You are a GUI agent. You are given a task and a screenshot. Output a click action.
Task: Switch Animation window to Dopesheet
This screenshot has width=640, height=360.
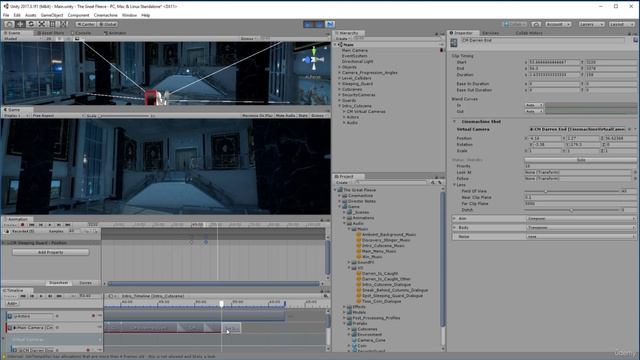[x=58, y=283]
